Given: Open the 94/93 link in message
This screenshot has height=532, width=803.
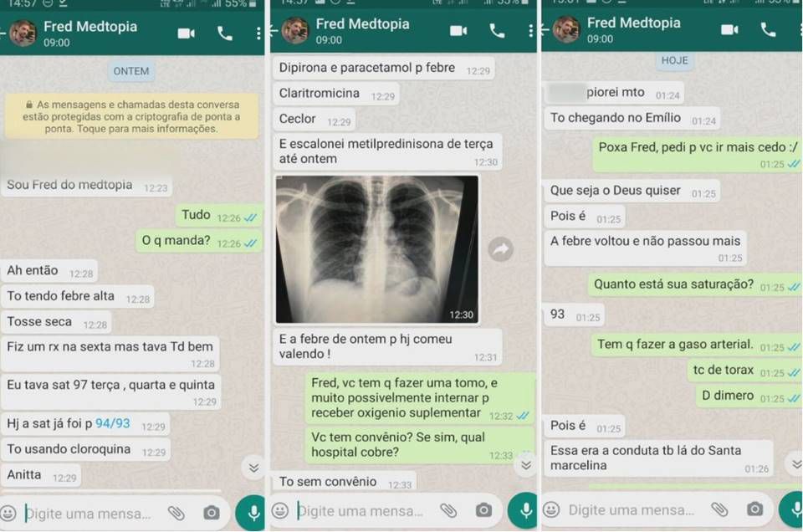Looking at the screenshot, I should coord(113,423).
